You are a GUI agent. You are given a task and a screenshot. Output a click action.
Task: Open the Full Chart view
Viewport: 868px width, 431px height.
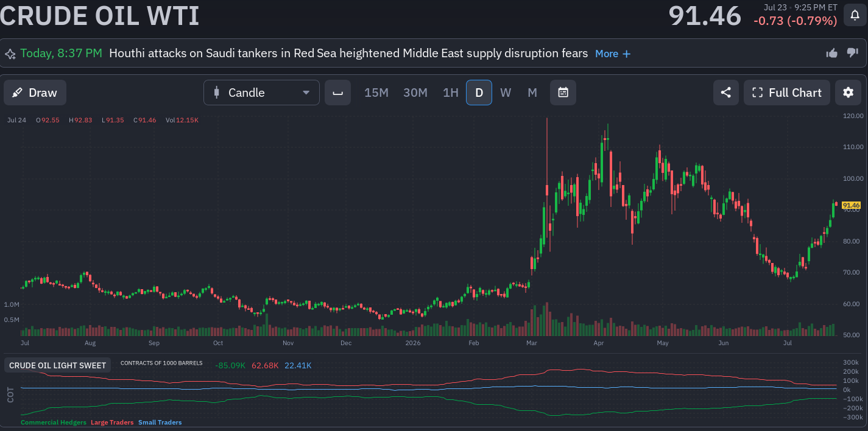click(x=786, y=93)
